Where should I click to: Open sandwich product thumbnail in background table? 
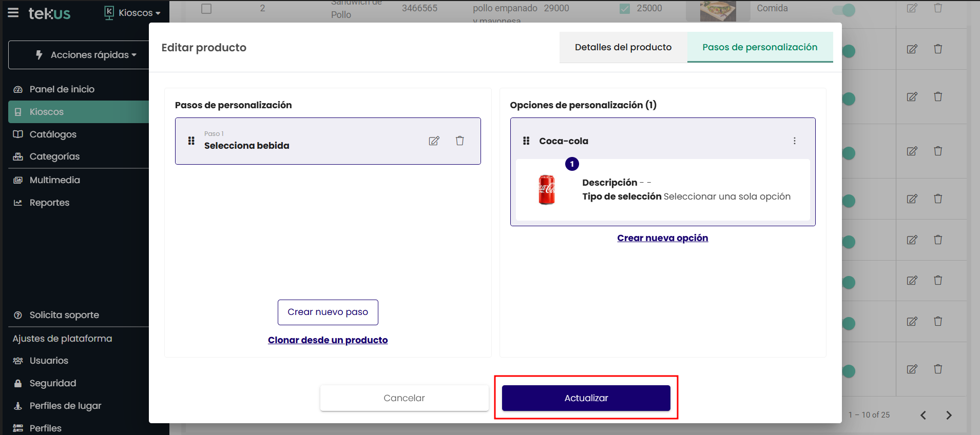(x=718, y=11)
